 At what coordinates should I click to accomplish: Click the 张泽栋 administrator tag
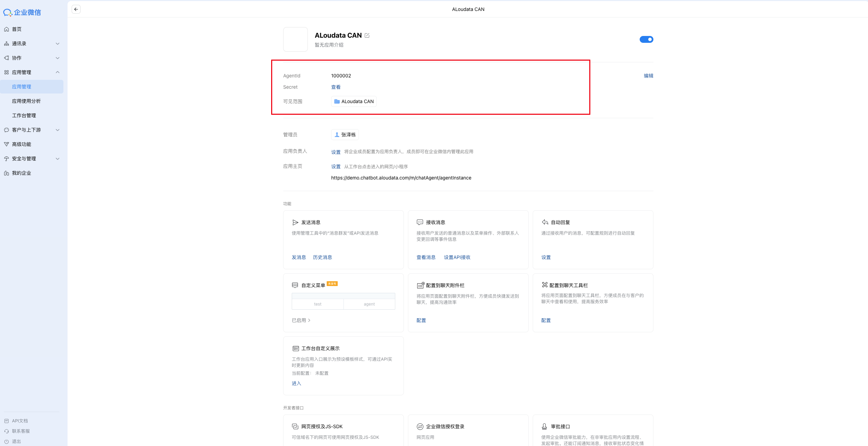pyautogui.click(x=345, y=135)
